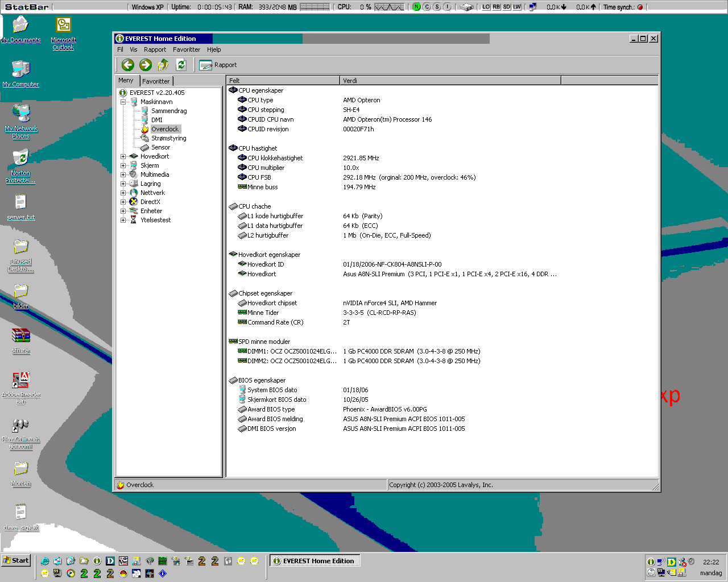
Task: Click the green Forward arrow toolbar icon
Action: pos(146,65)
